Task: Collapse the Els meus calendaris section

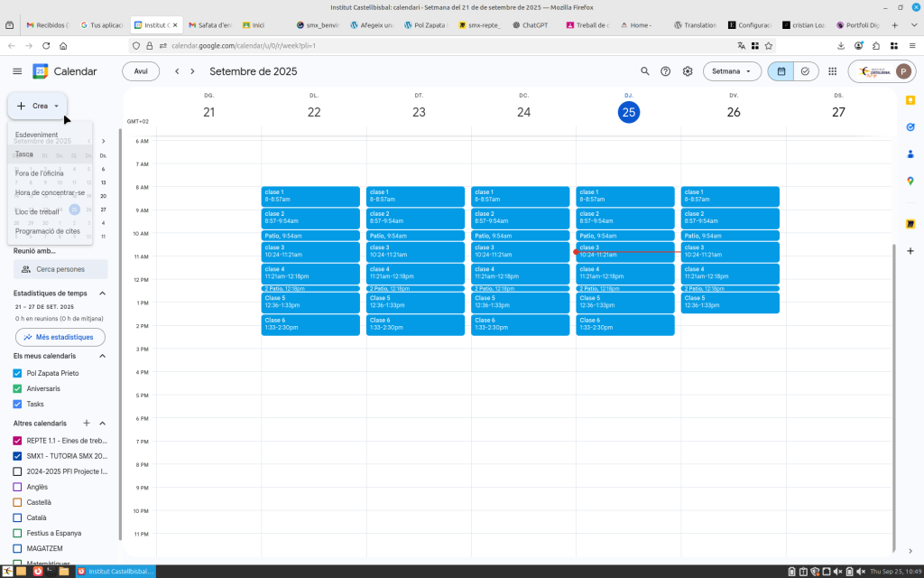Action: point(102,356)
